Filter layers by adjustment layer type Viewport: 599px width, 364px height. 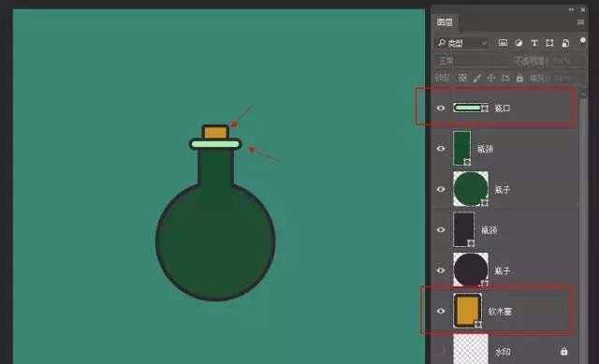tap(519, 43)
